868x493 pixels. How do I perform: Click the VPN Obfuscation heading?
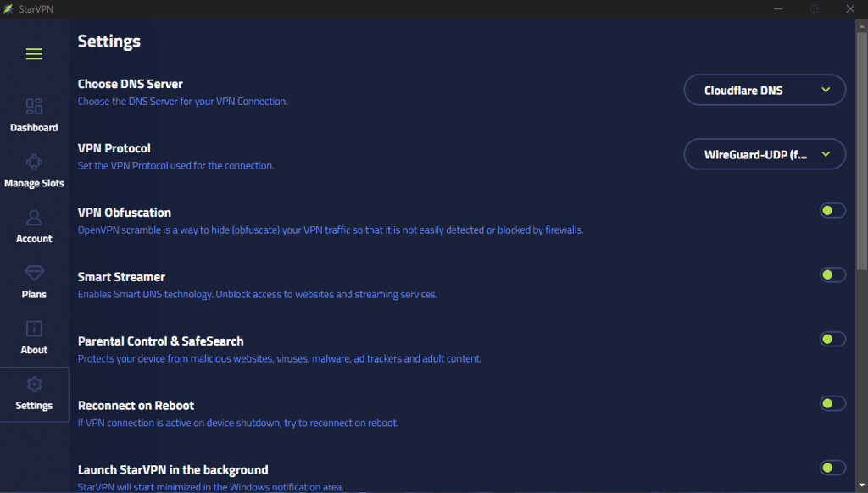point(125,213)
